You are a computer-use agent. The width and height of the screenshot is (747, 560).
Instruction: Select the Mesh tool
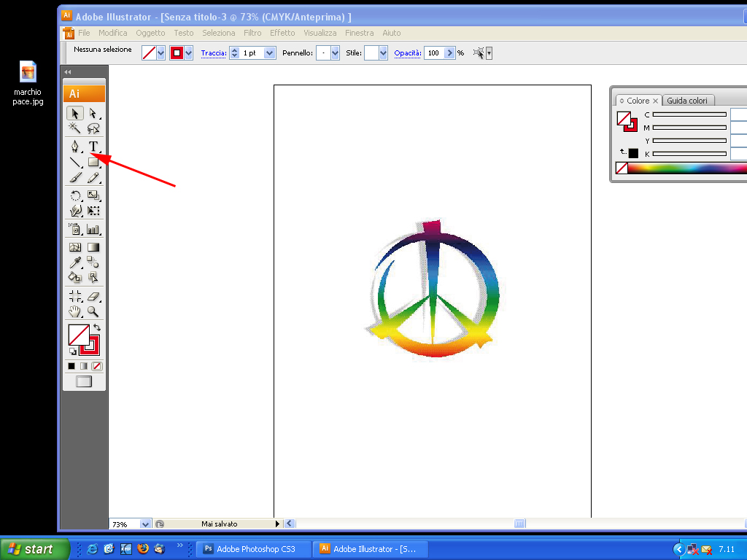pyautogui.click(x=75, y=247)
